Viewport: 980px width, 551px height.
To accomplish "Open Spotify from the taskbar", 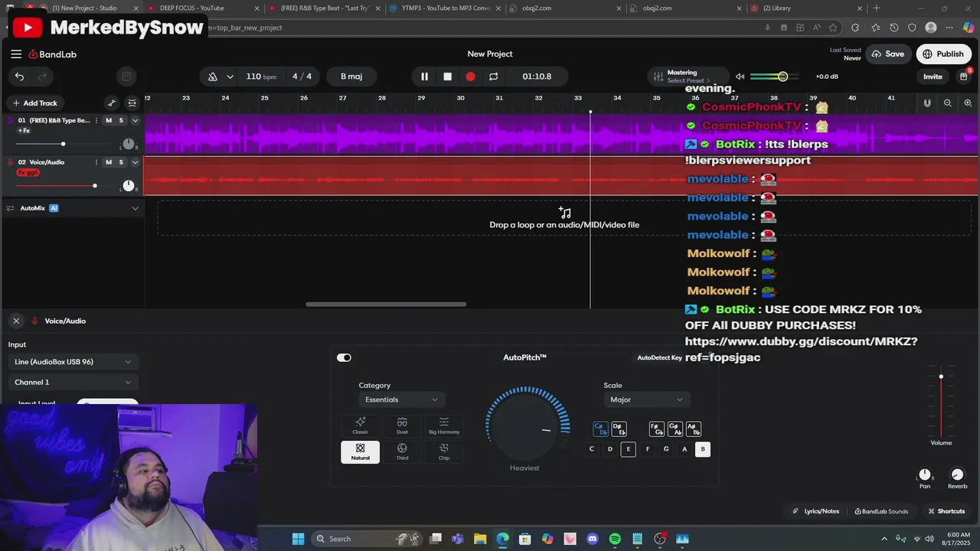I will tap(615, 539).
